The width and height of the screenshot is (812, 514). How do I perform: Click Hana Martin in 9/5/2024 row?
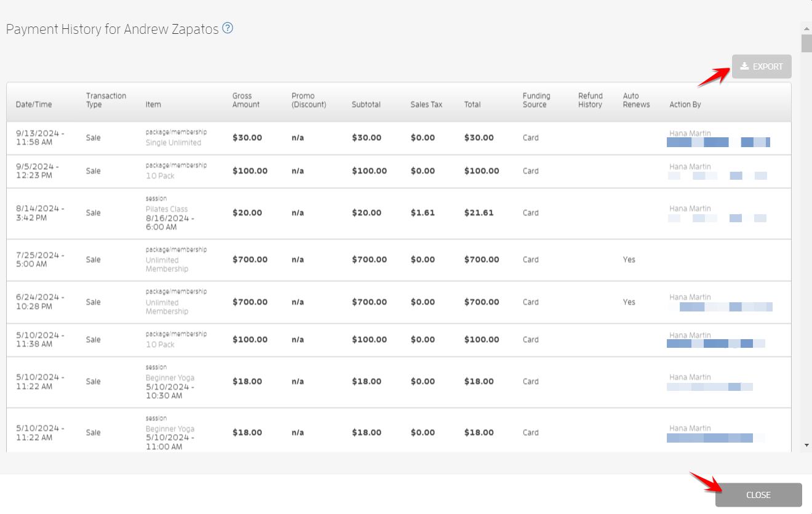point(690,167)
